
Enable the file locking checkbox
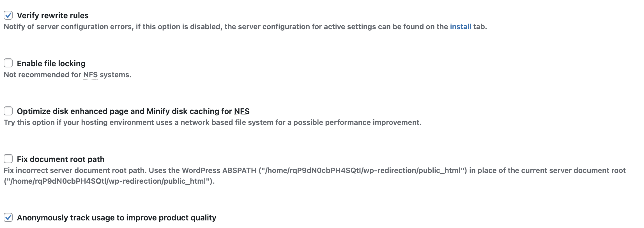[8, 63]
